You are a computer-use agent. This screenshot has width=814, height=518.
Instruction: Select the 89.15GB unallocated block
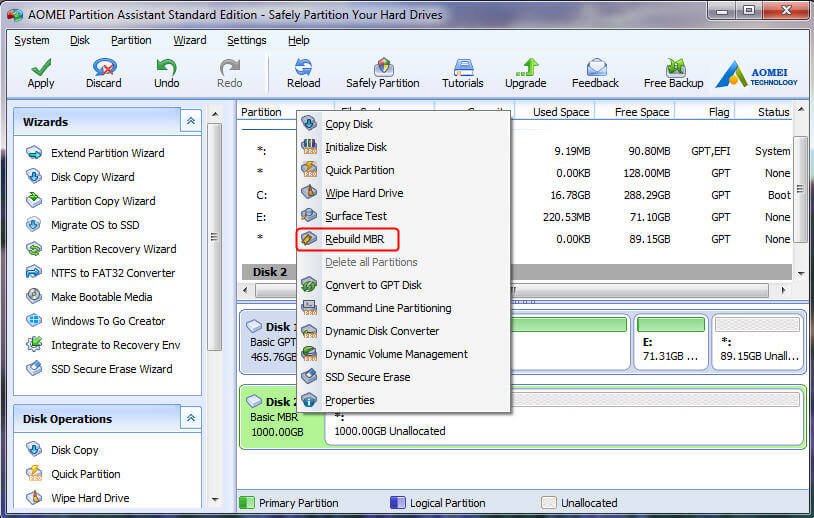(x=757, y=342)
